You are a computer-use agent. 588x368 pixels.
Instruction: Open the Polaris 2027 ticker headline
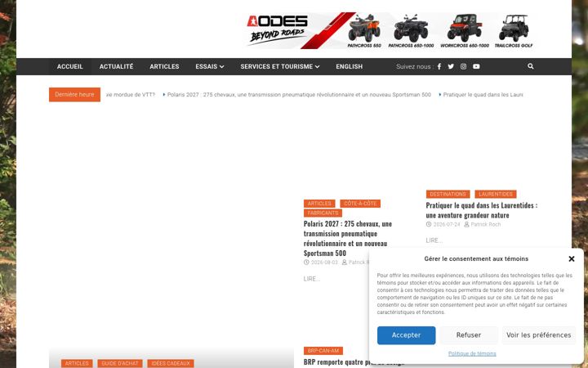point(299,95)
